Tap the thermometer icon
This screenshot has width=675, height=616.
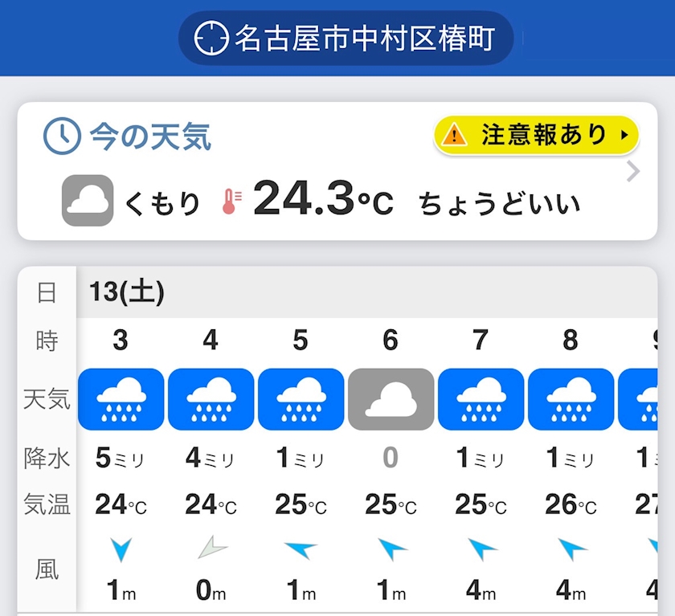[x=231, y=201]
